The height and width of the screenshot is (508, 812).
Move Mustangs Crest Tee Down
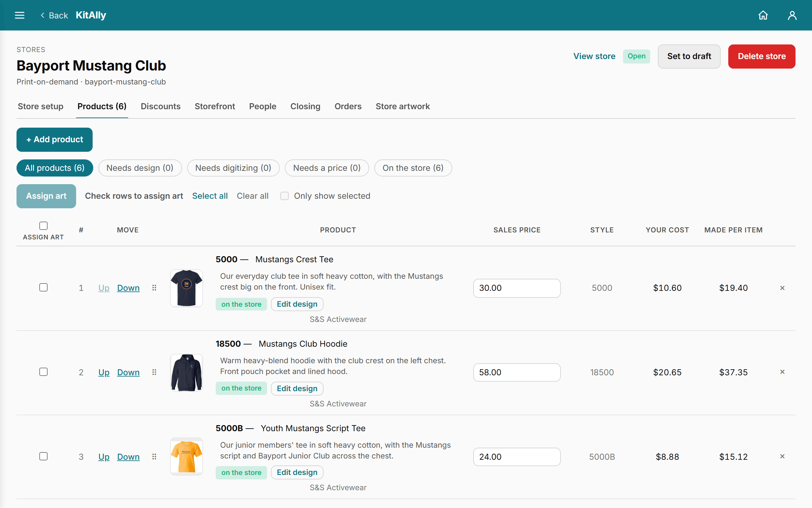pos(128,288)
